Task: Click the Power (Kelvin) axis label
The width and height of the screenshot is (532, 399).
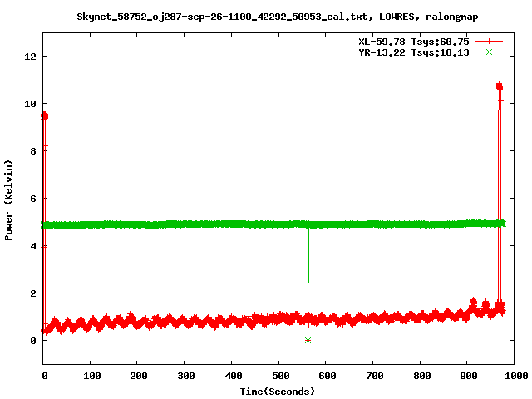Action: tap(8, 200)
